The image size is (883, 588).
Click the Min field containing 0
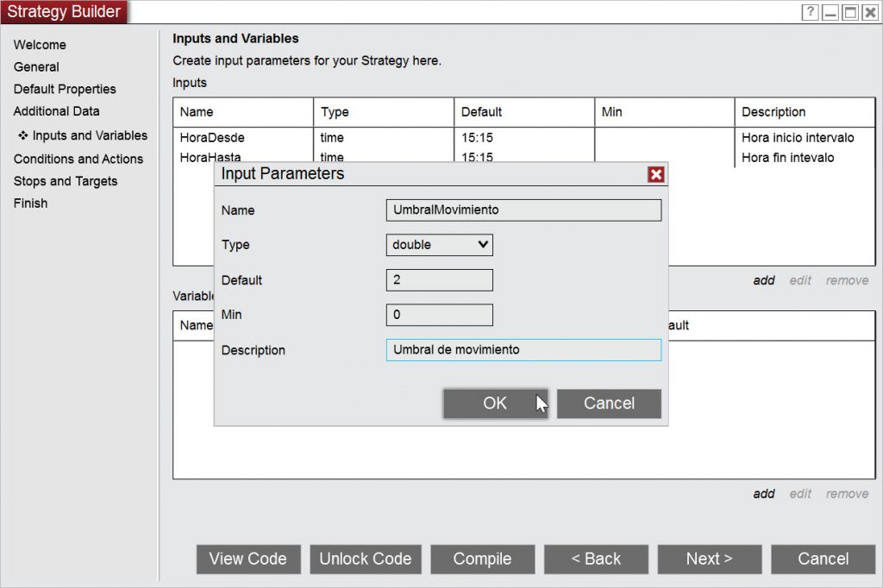(x=439, y=315)
